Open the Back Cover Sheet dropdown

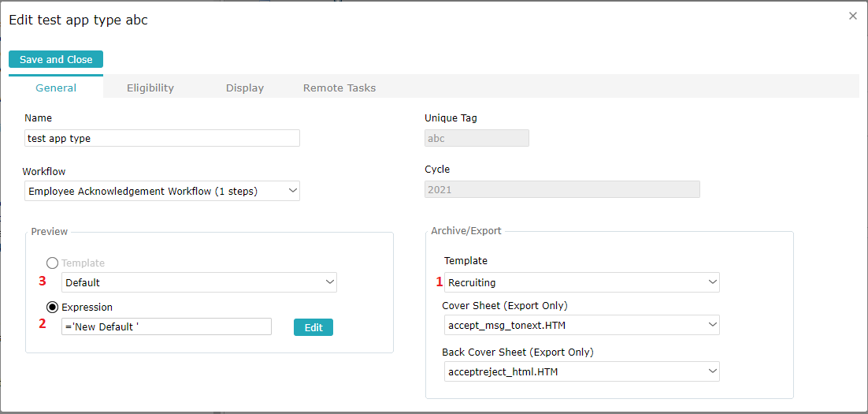pos(581,371)
